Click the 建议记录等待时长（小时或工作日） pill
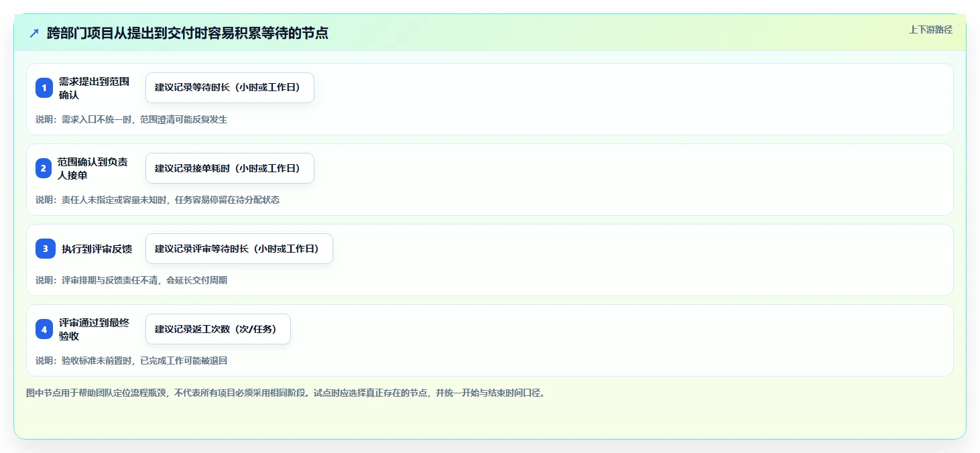The width and height of the screenshot is (980, 453). pos(230,88)
